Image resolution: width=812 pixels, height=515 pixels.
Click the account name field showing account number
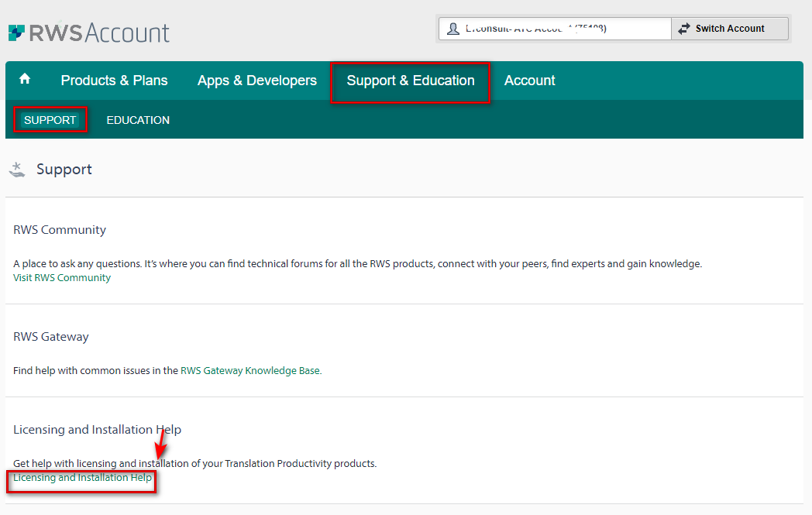[x=554, y=28]
